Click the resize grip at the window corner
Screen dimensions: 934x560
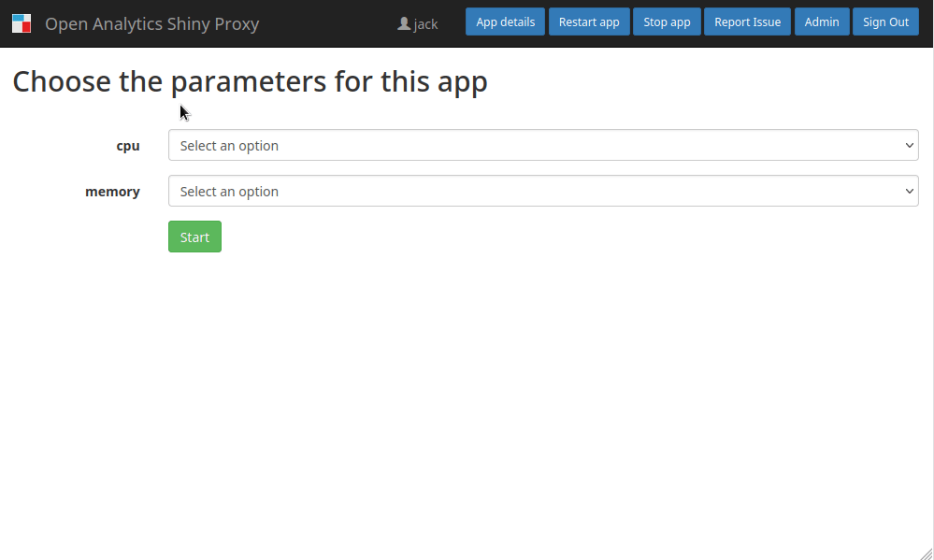pyautogui.click(x=927, y=553)
